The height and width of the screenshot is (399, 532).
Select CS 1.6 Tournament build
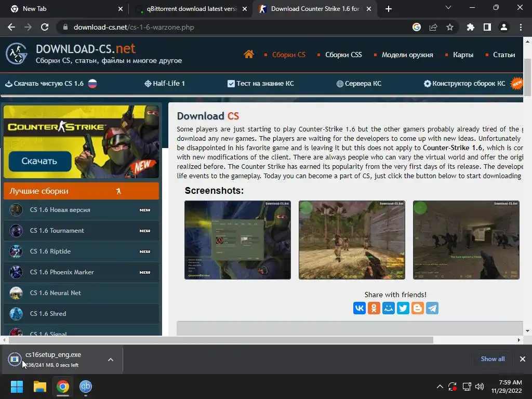click(82, 231)
